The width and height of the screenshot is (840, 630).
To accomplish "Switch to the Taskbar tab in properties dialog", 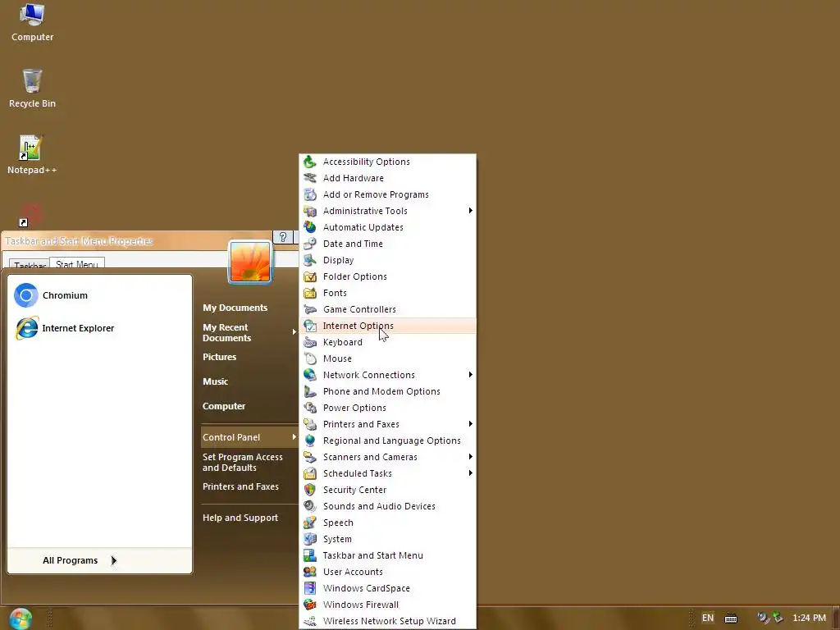I will [30, 265].
